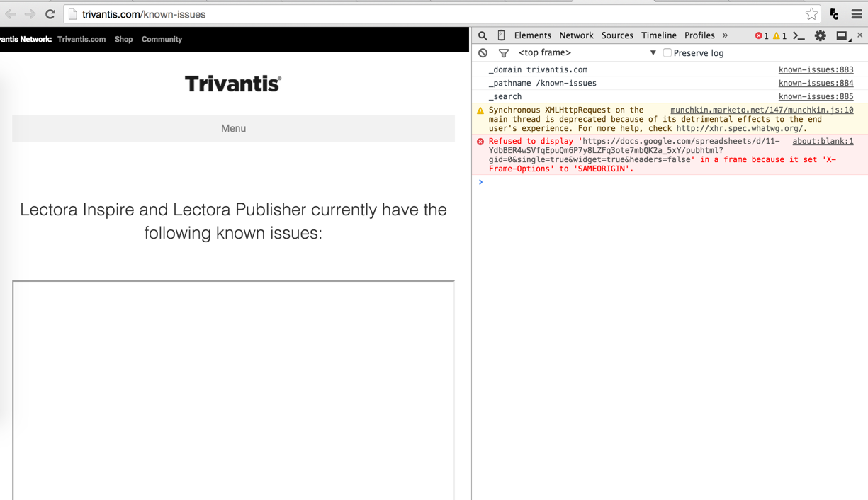868x500 pixels.
Task: Click the browser forward arrow
Action: click(x=30, y=14)
